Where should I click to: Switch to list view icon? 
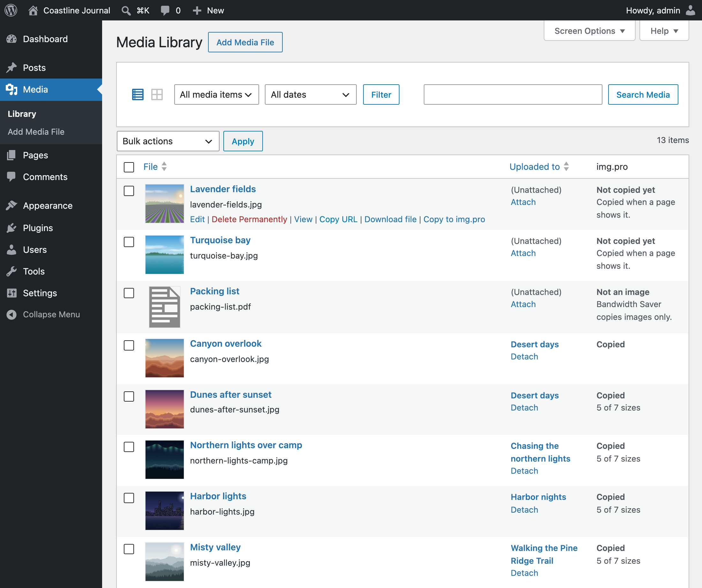click(x=138, y=95)
